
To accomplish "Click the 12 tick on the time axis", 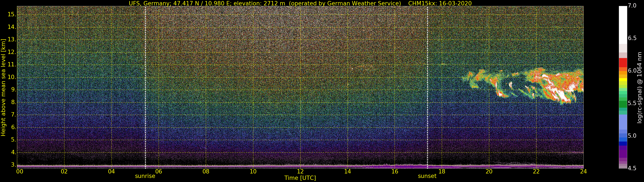I will pos(300,172).
